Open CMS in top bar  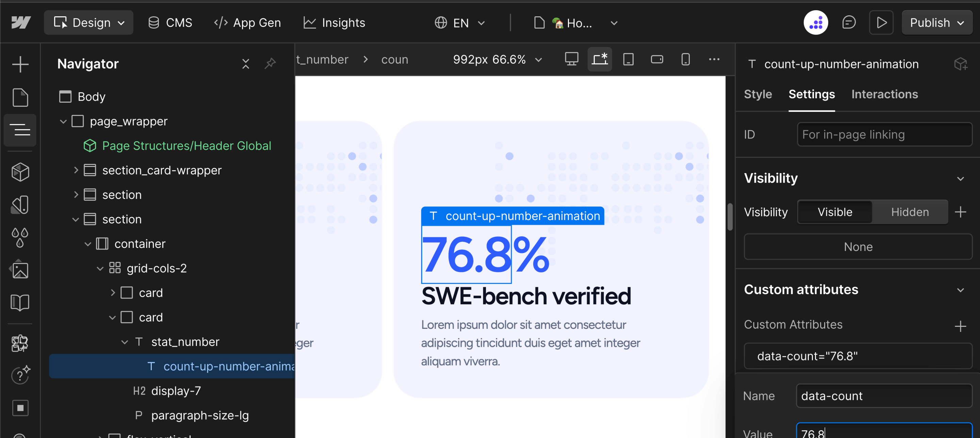pos(170,23)
